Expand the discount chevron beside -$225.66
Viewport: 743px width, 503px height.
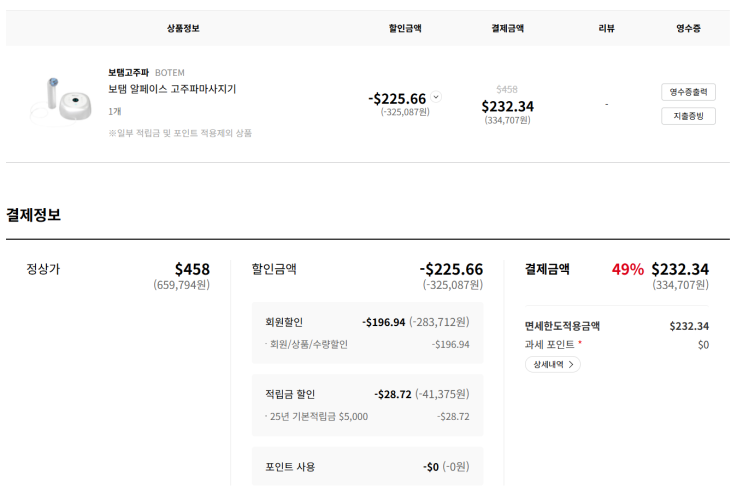436,98
